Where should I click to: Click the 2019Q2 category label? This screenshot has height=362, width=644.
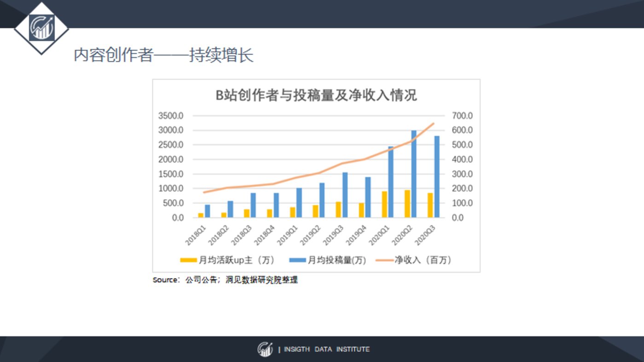tap(311, 235)
